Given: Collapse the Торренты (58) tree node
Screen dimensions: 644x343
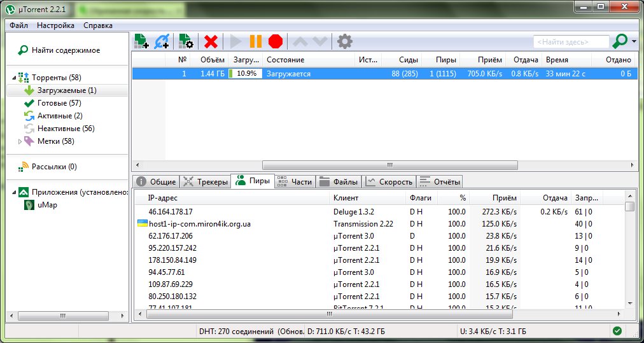Looking at the screenshot, I should click(x=15, y=78).
